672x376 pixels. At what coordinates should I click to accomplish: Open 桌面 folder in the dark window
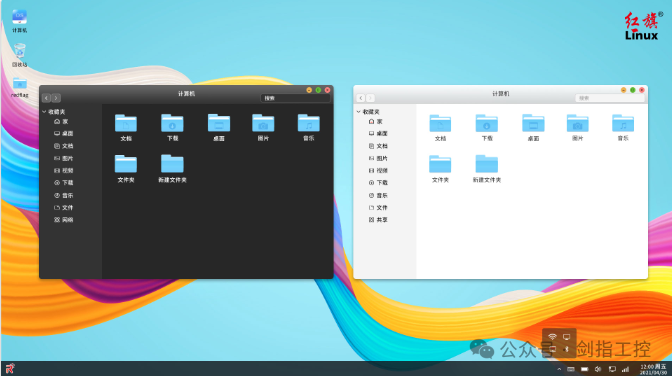pyautogui.click(x=219, y=127)
